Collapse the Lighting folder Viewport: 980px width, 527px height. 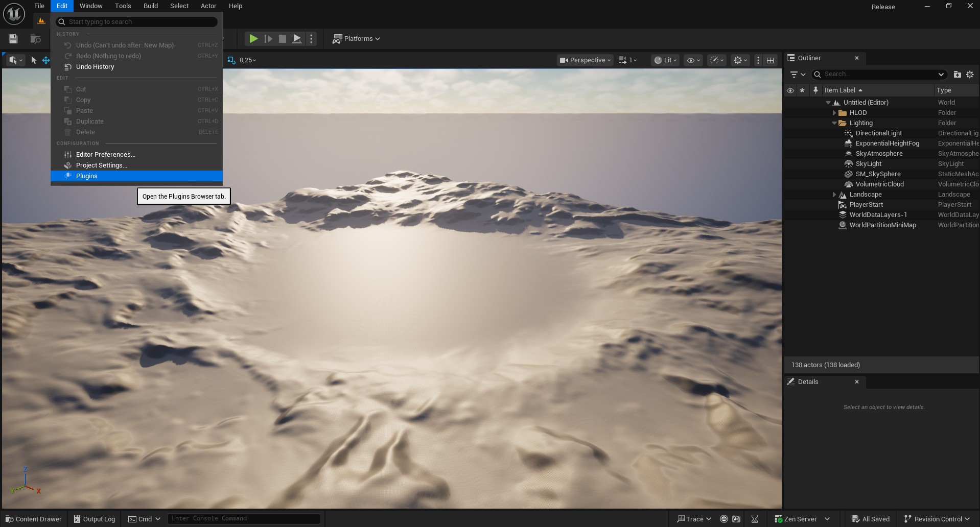pos(834,123)
